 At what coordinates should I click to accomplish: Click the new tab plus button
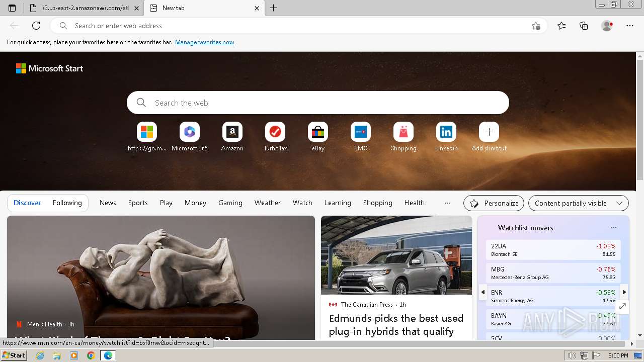click(x=274, y=8)
